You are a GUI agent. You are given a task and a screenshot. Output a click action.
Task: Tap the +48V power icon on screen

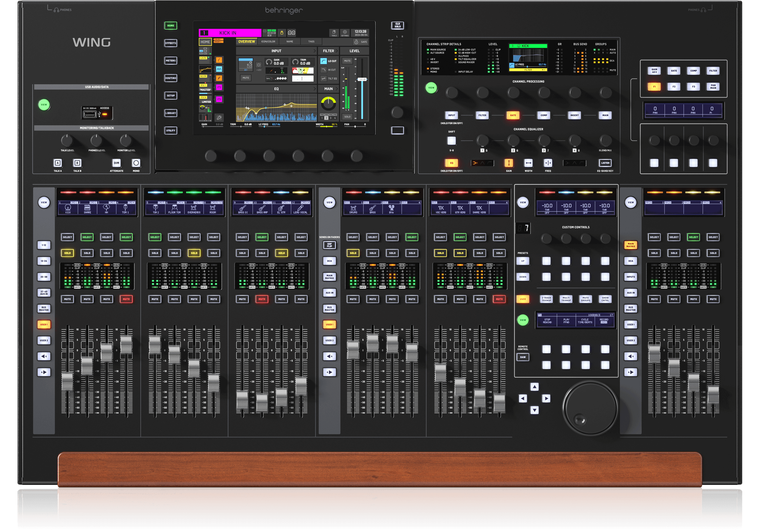[x=259, y=65]
